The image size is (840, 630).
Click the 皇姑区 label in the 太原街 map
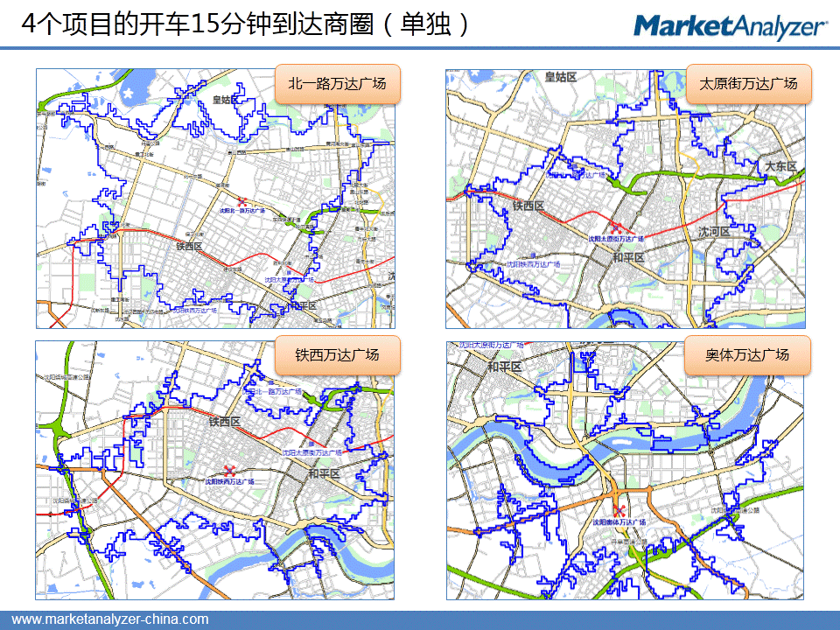[560, 77]
